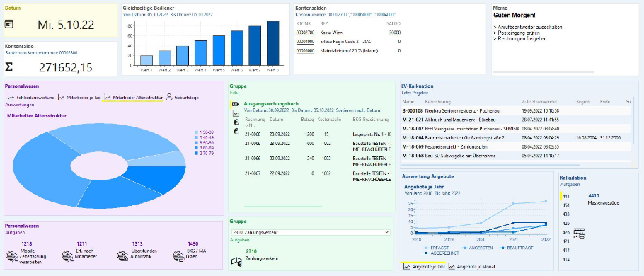Viewport: 644px width, 276px height.
Task: Open account link 00004000 in Kontensalden
Action: point(305,42)
